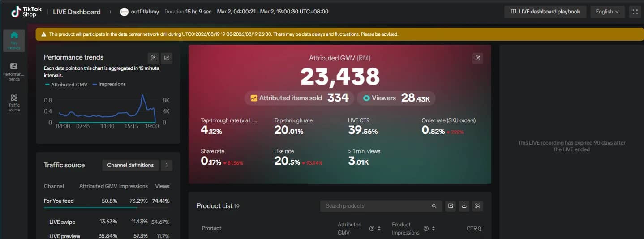This screenshot has width=644, height=239.
Task: Edit key metrics on Attributed GMV card
Action: point(477,58)
